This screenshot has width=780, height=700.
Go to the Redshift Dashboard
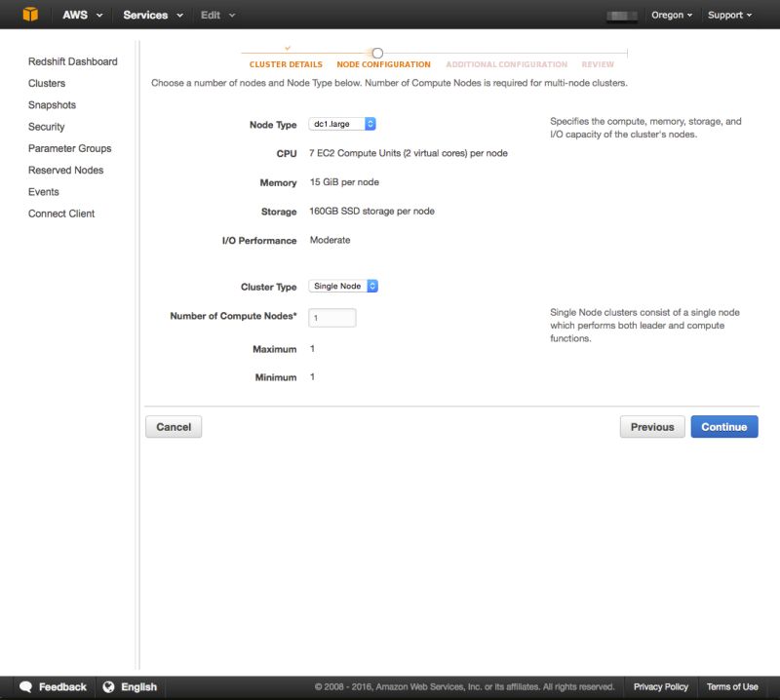tap(73, 60)
